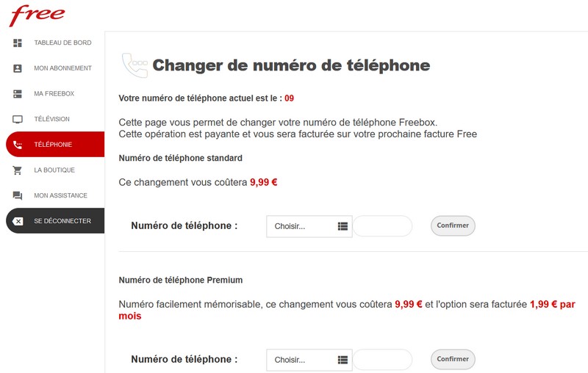This screenshot has height=373, width=588.
Task: Click the Tableau de bord dashboard icon
Action: point(18,43)
